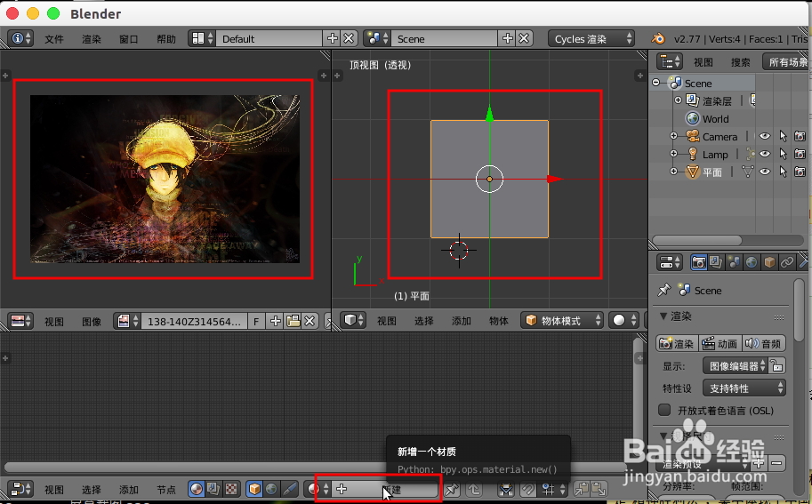Open the screen layout browser icon
This screenshot has height=504, width=812.
(x=202, y=39)
